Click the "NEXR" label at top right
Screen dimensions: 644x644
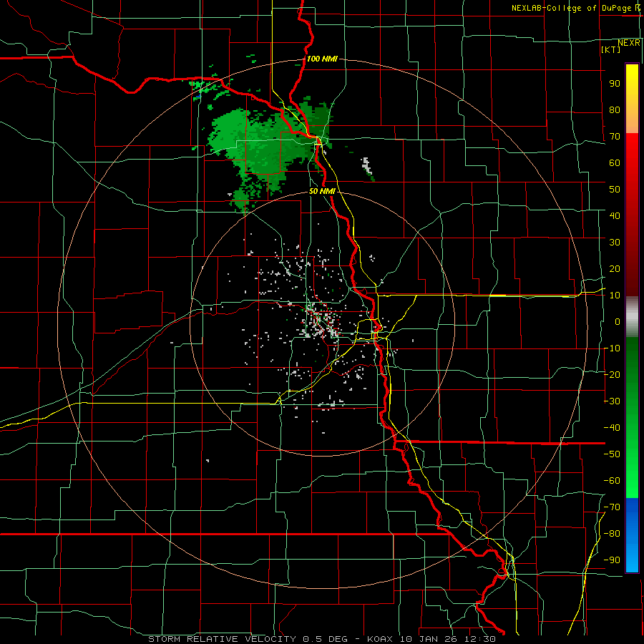628,43
